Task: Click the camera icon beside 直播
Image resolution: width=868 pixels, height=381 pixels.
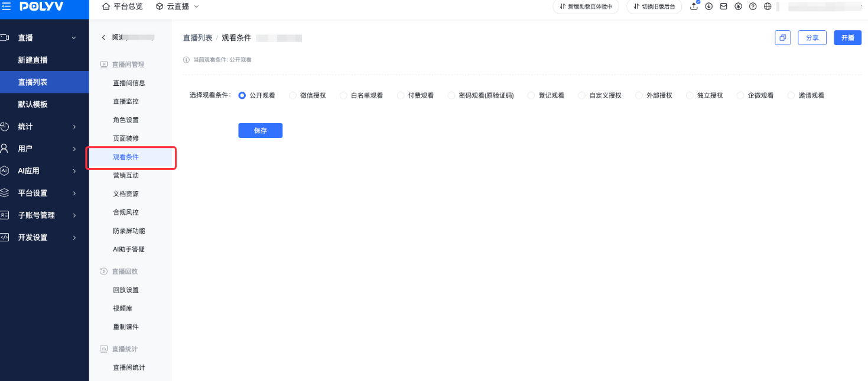Action: coord(5,38)
